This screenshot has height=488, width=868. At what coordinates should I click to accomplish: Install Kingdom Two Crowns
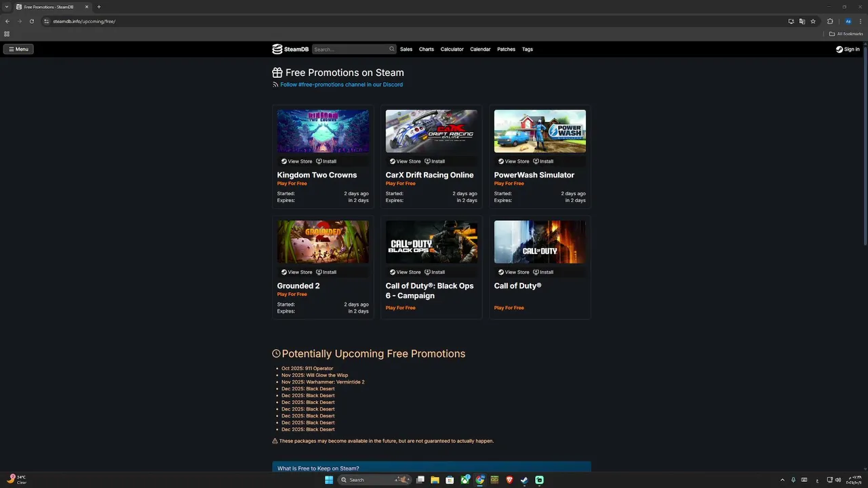(x=326, y=161)
